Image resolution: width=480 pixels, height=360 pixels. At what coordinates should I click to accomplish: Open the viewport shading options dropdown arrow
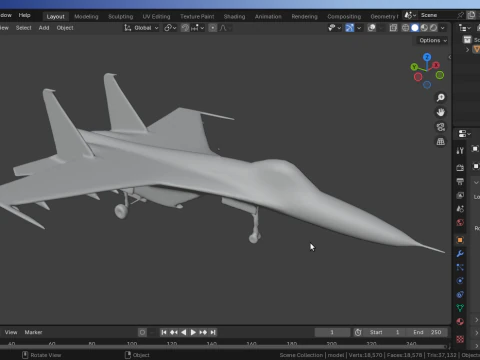coord(443,28)
